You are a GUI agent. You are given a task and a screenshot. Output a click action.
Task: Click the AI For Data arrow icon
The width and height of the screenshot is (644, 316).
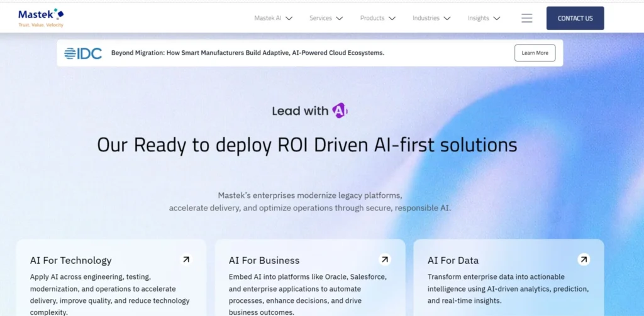pyautogui.click(x=584, y=259)
